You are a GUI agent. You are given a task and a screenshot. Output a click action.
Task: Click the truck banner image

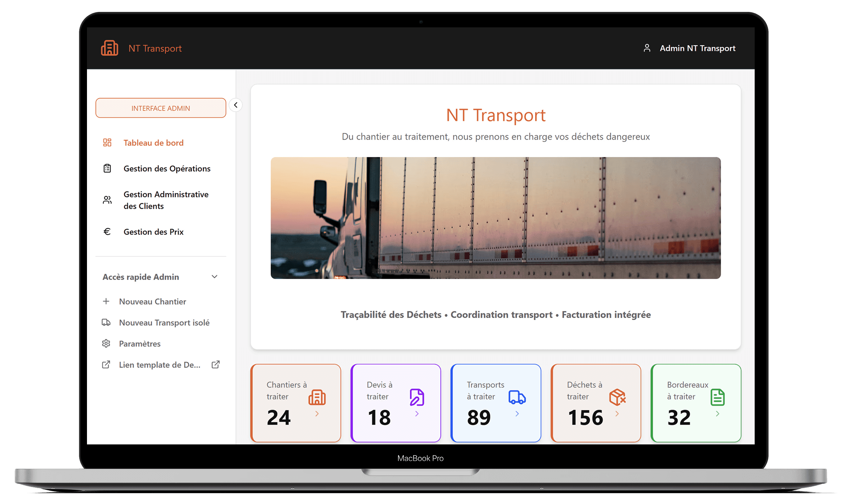pyautogui.click(x=496, y=218)
